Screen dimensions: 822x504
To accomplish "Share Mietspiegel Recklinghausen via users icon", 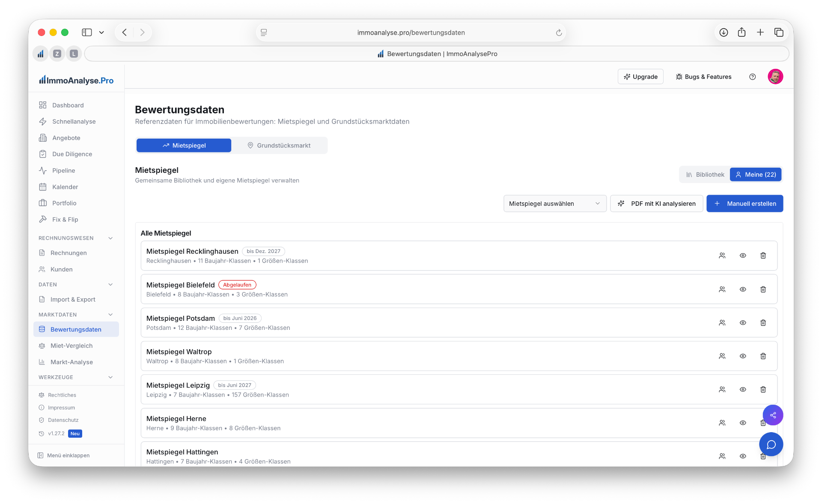I will click(x=722, y=255).
